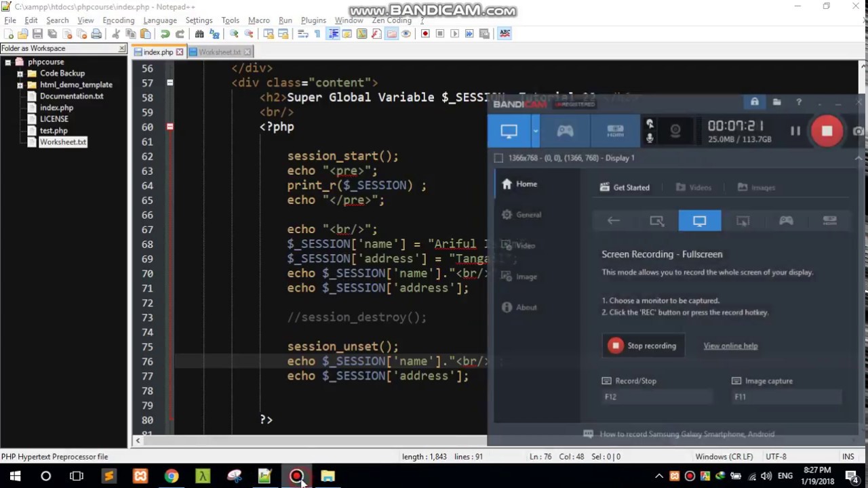Toggle Bandicam mouse cursor effect
The image size is (868, 488).
click(x=650, y=124)
